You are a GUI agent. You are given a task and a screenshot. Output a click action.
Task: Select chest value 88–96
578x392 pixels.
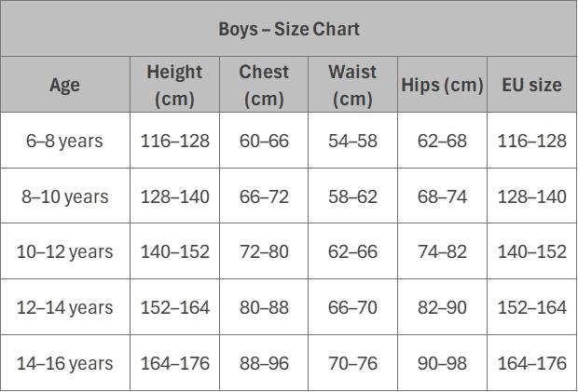coord(264,363)
